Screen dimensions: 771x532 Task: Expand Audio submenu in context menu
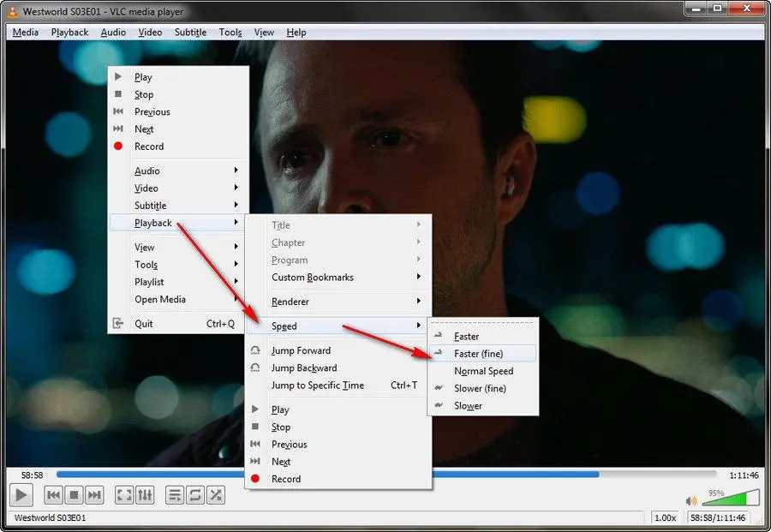point(178,170)
